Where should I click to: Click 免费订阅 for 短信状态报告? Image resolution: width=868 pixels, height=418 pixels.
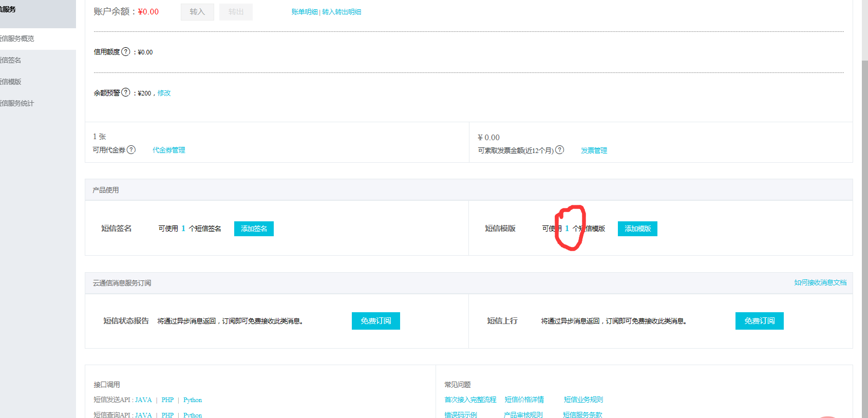[x=376, y=321]
